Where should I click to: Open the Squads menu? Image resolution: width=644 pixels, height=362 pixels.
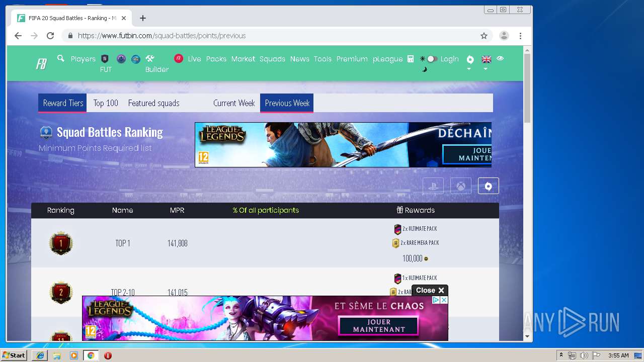272,59
